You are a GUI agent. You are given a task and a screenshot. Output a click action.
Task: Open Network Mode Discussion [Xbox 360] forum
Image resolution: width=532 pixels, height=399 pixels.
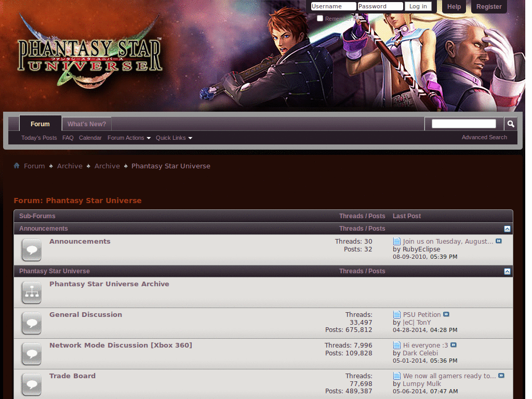[x=121, y=345]
